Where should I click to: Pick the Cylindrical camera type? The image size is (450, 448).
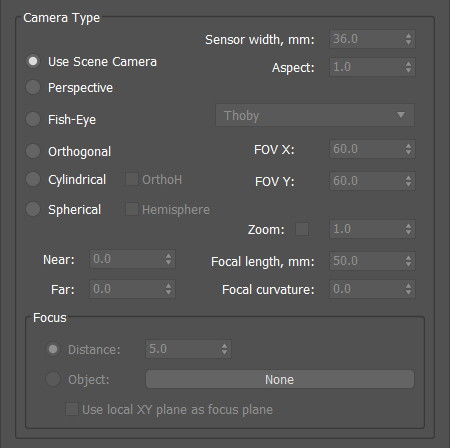point(33,179)
